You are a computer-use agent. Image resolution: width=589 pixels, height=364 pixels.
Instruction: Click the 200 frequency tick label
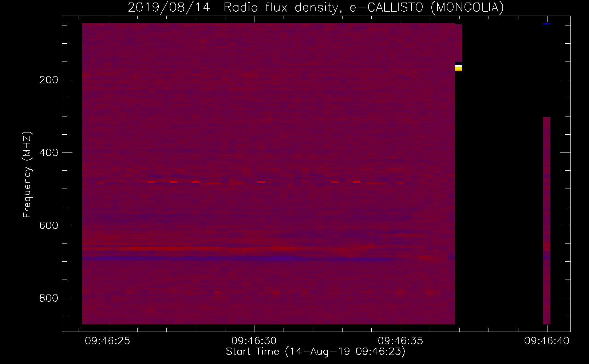(x=49, y=80)
